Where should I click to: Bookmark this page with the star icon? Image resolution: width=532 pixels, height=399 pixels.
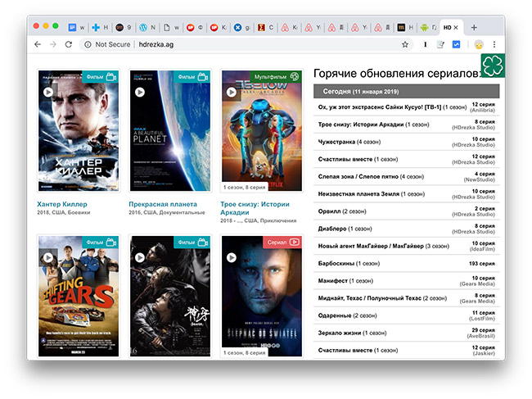coord(404,44)
